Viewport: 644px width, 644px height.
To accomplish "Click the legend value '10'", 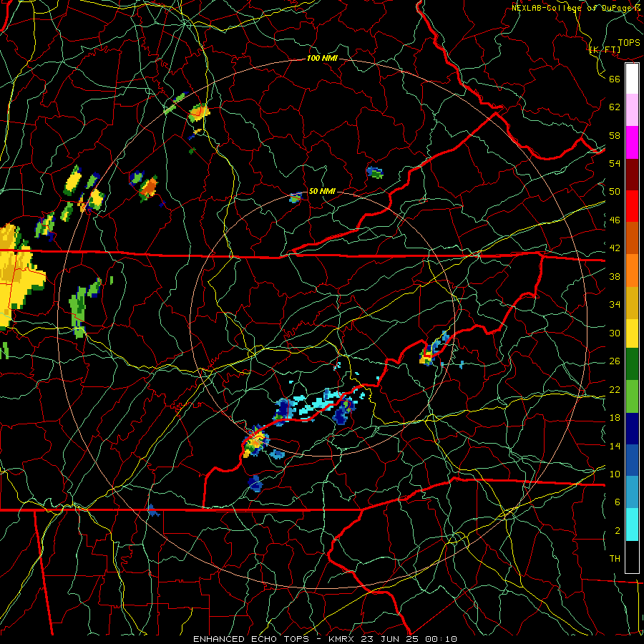I will pos(615,474).
